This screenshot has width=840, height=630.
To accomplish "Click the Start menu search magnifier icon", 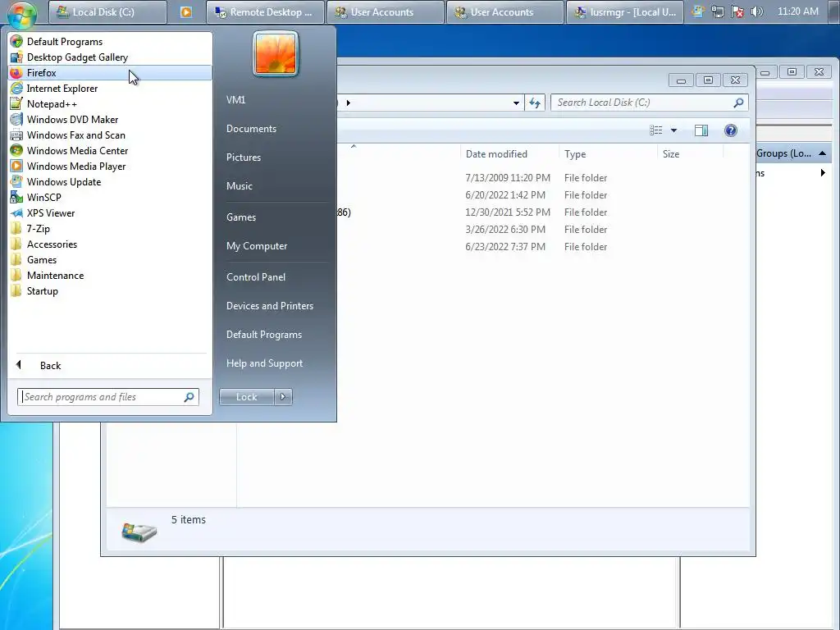I will pos(189,397).
